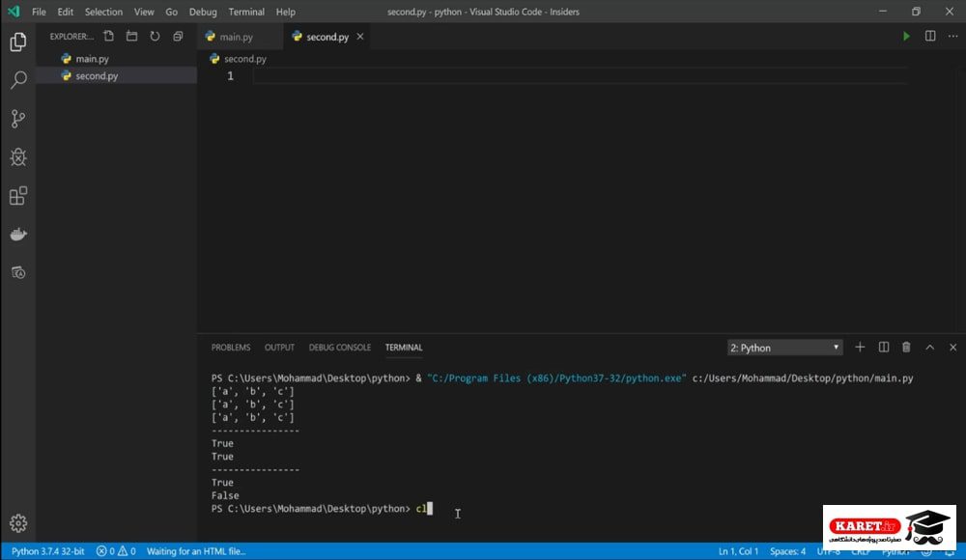Click the VS Code logo in title bar
This screenshot has height=560, width=966.
pyautogui.click(x=14, y=11)
